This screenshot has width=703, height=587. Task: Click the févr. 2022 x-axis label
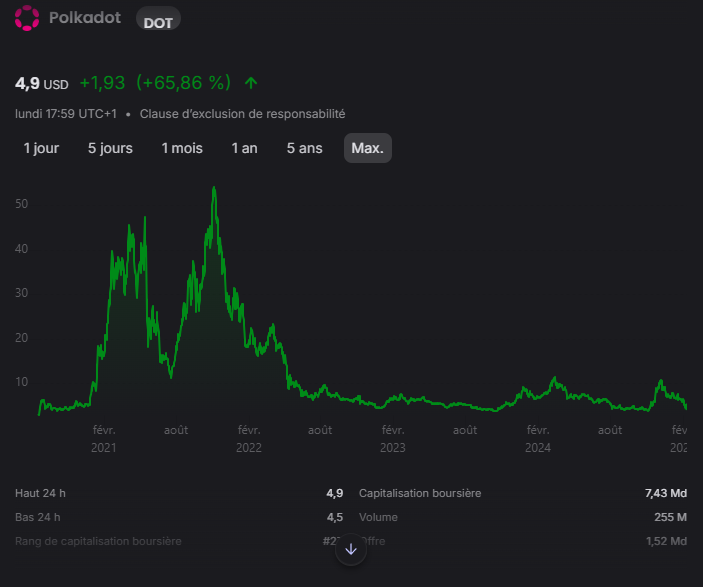click(249, 439)
